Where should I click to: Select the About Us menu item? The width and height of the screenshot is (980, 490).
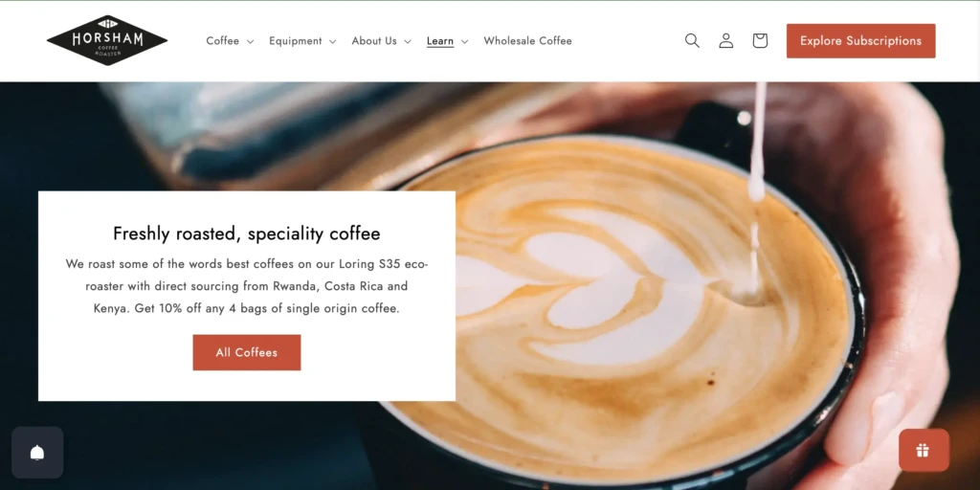pos(374,40)
